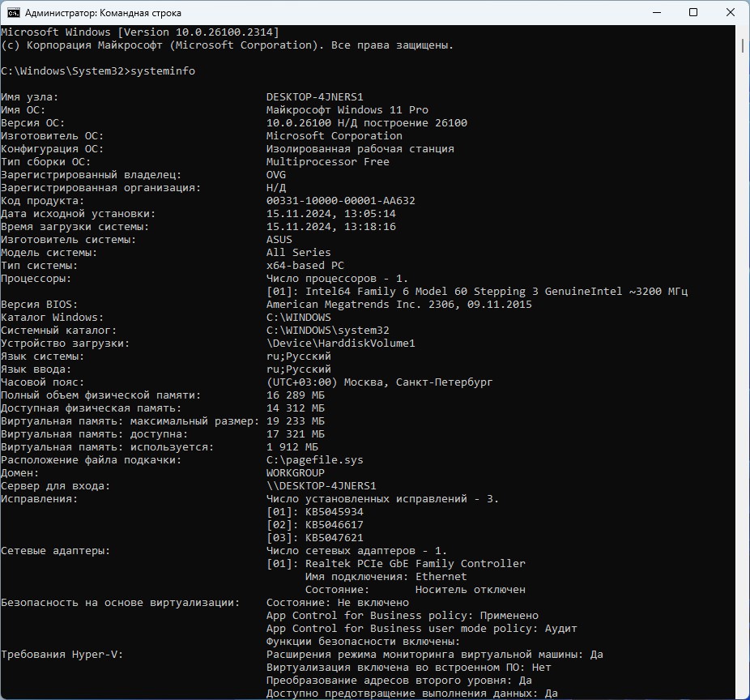Click the system model 'All Series'
Image resolution: width=750 pixels, height=700 pixels.
click(299, 252)
